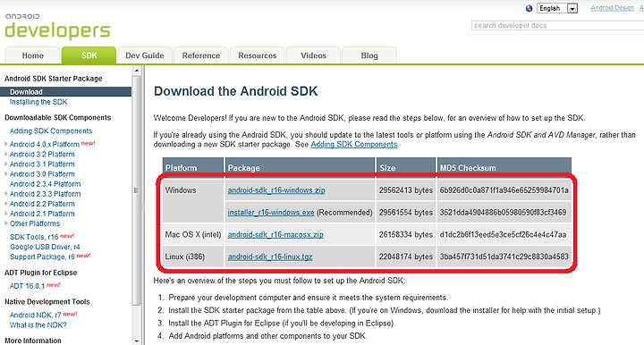Open the SDK Tools, r16 link
This screenshot has height=345, width=644.
pos(34,237)
